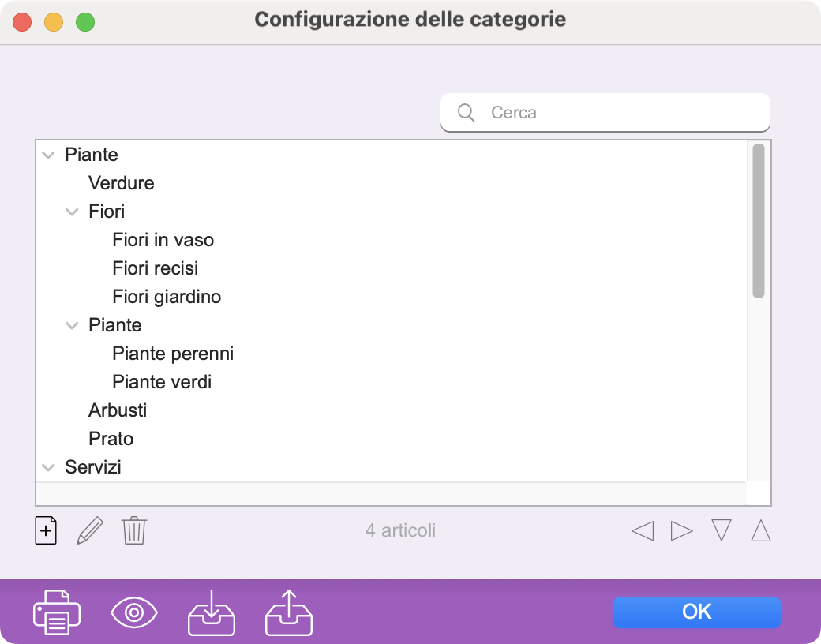Select the Arbusti category
Image resolution: width=821 pixels, height=644 pixels.
118,410
